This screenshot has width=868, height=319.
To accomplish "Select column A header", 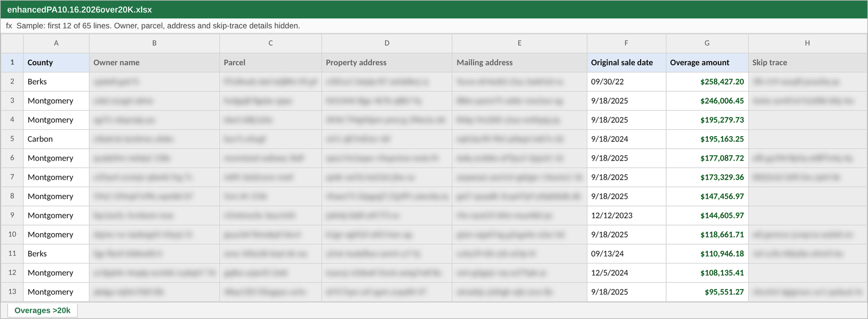I will click(x=56, y=43).
